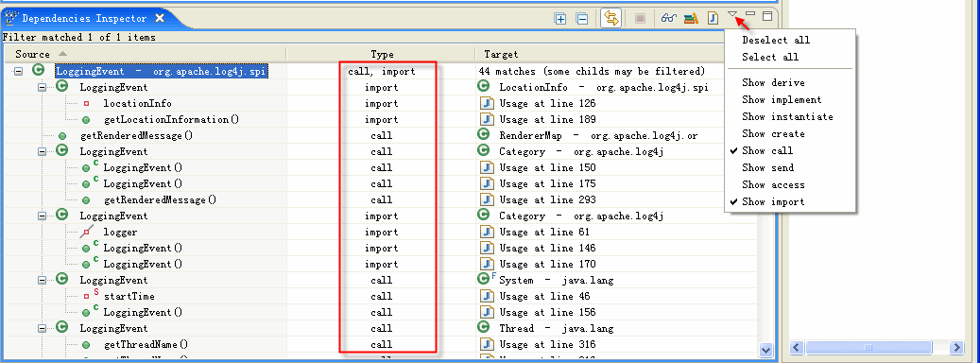
Task: Enable Show instantiate in the menu
Action: (x=787, y=116)
